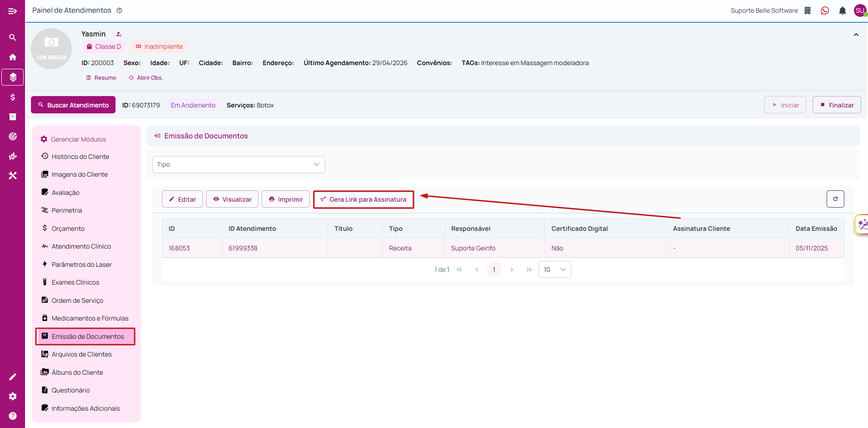Select Histórico do Cliente in module list
This screenshot has height=428, width=868.
(x=80, y=157)
